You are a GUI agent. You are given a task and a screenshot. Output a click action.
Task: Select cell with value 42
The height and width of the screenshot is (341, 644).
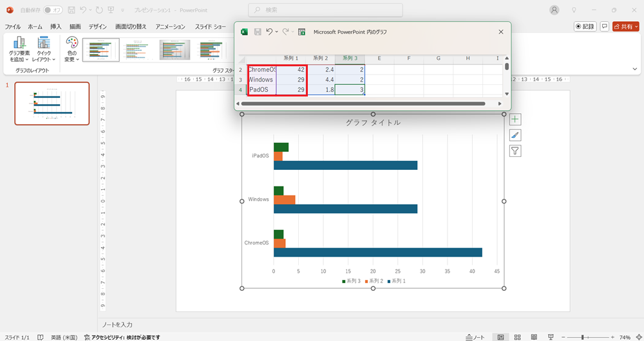pyautogui.click(x=291, y=69)
